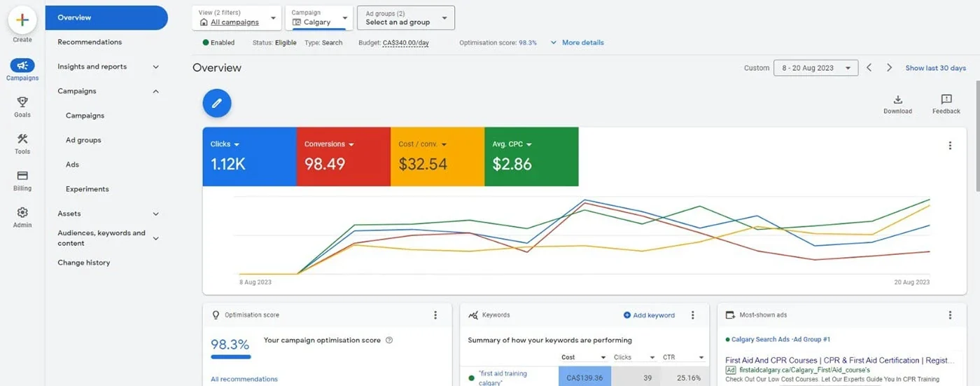Click the optimisation score help icon
The height and width of the screenshot is (386, 980).
389,340
